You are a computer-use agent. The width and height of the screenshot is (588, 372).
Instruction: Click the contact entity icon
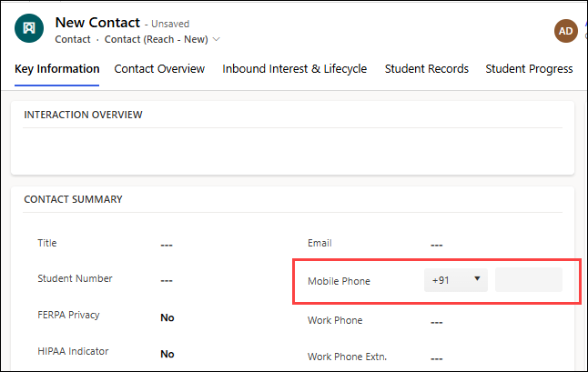(x=30, y=29)
